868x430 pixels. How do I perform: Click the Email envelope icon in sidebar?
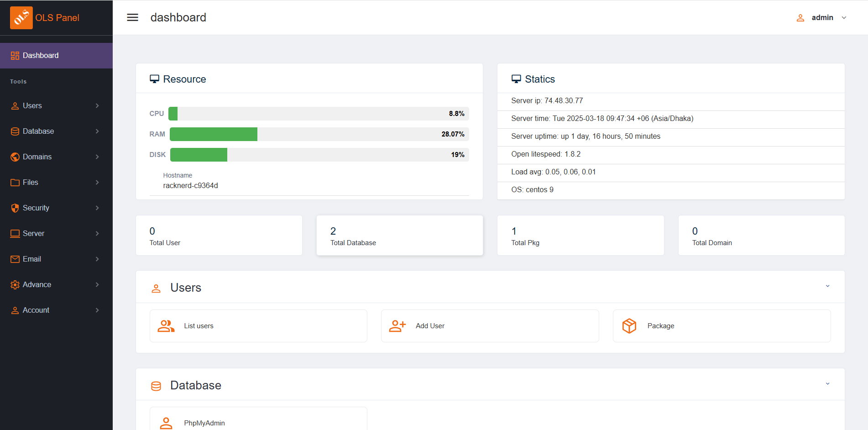tap(15, 259)
